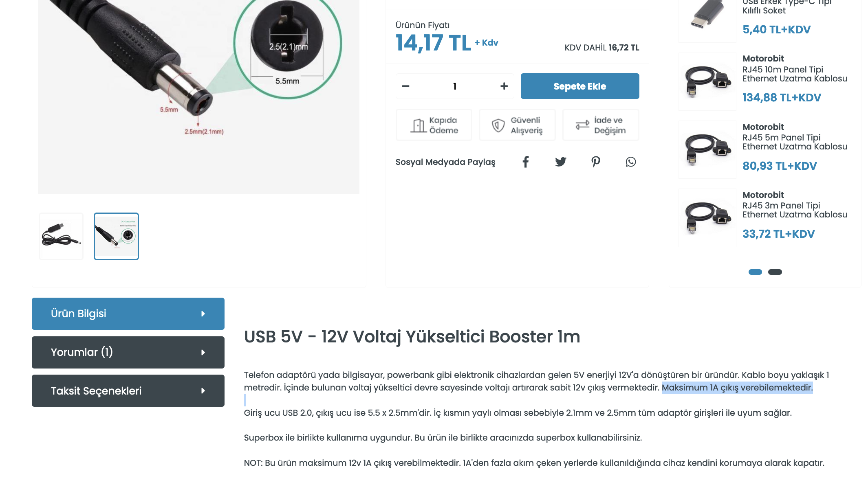
Task: Select the DC plug dimensions thumbnail
Action: (x=116, y=236)
